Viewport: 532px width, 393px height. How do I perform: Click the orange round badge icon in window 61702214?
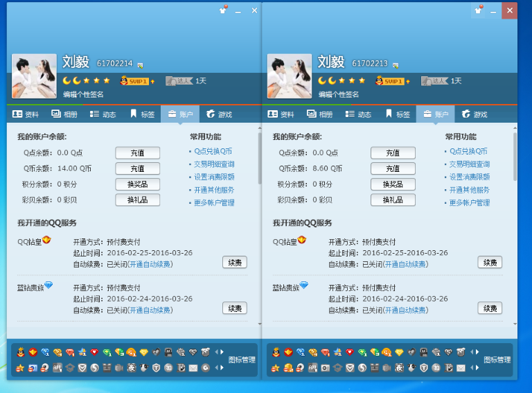131,352
